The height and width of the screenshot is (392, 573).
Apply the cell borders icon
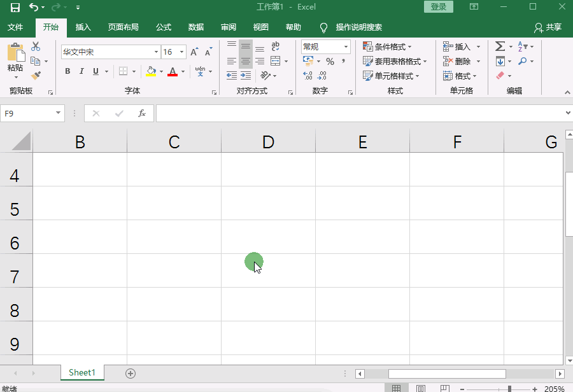pyautogui.click(x=123, y=71)
